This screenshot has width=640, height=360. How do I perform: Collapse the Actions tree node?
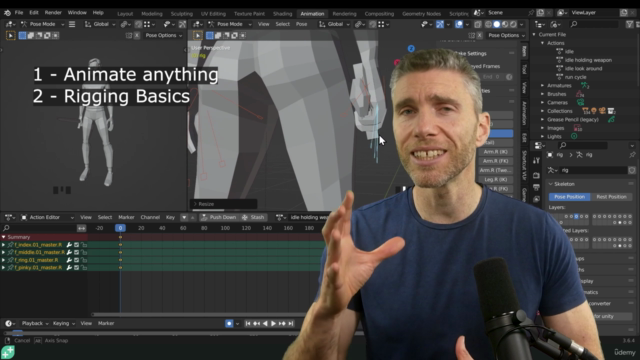543,43
